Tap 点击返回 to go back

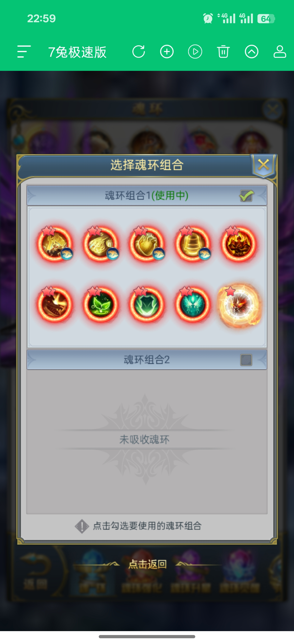[x=147, y=564]
